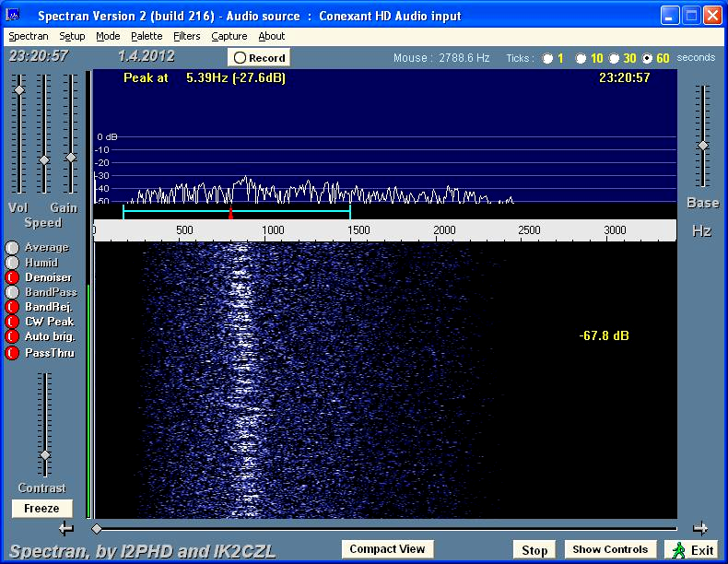
Task: Click the Vol slider handle
Action: point(19,90)
